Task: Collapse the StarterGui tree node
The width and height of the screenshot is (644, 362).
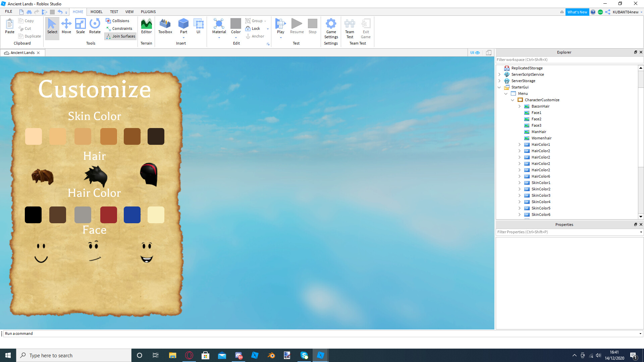Action: tap(499, 87)
